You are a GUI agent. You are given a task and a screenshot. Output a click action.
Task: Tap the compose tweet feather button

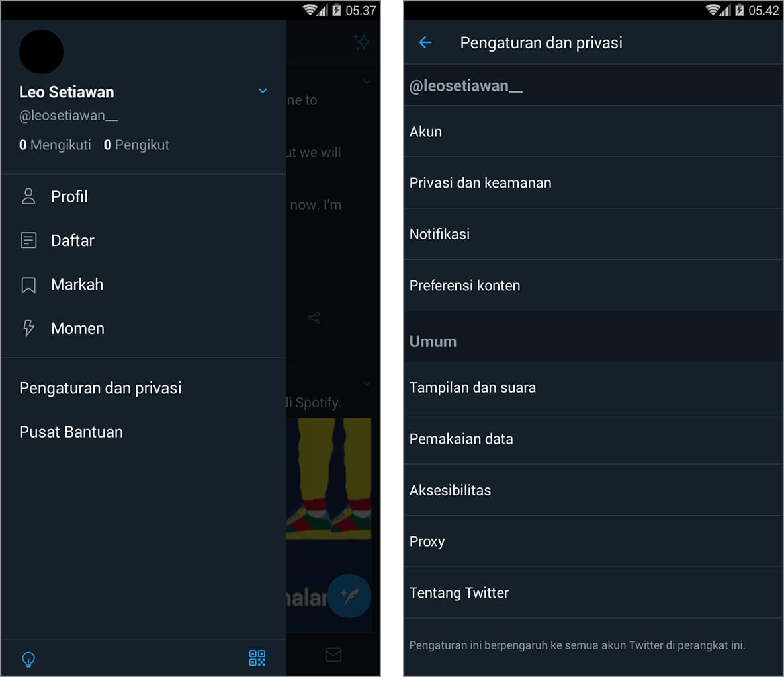349,596
